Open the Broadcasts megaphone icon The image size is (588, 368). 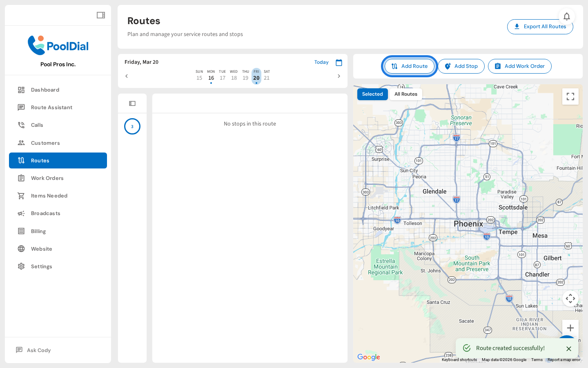[46, 213]
